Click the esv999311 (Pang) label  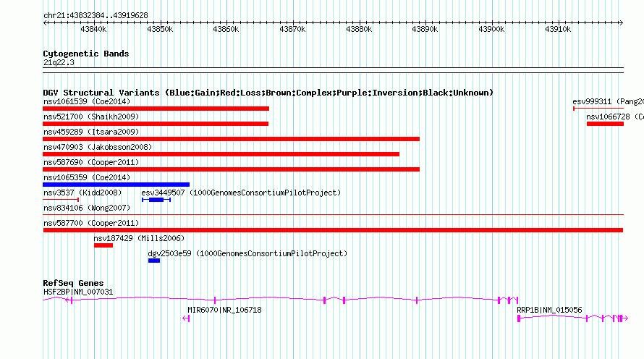pyautogui.click(x=608, y=101)
